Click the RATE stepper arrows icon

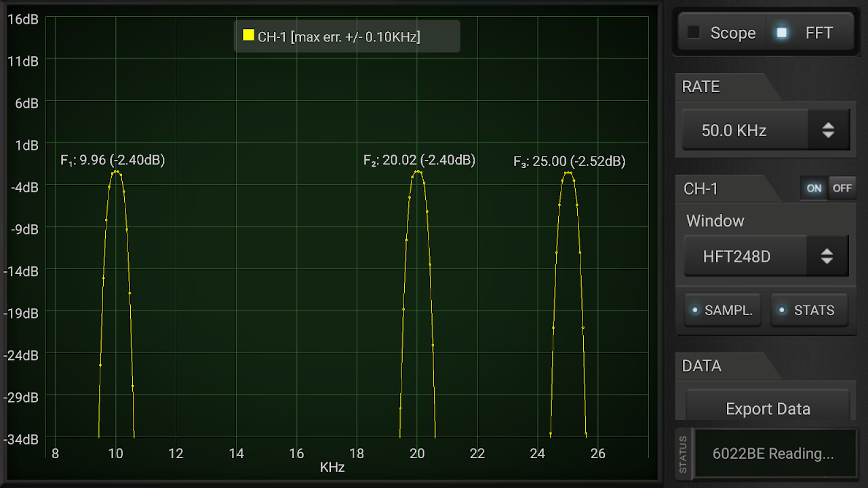click(829, 129)
